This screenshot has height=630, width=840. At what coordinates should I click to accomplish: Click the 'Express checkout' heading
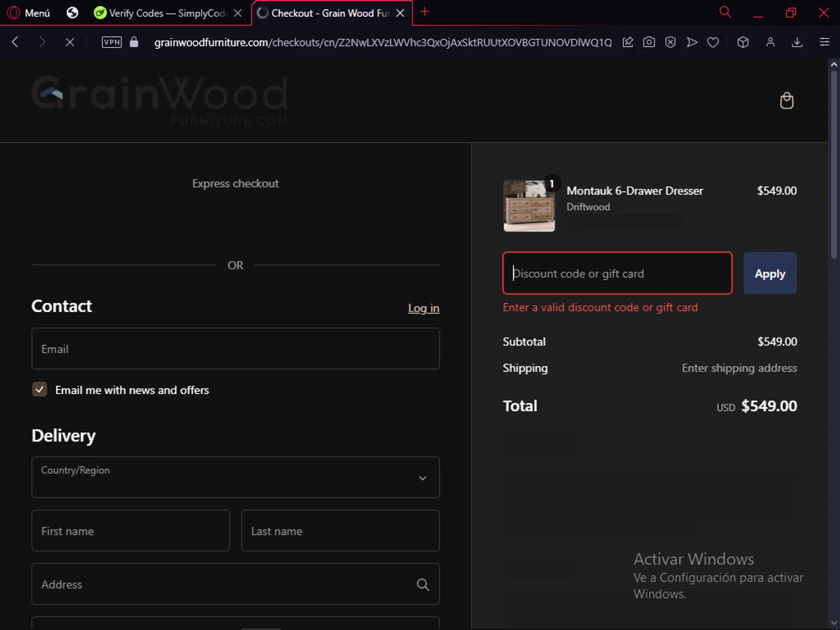[x=235, y=184]
